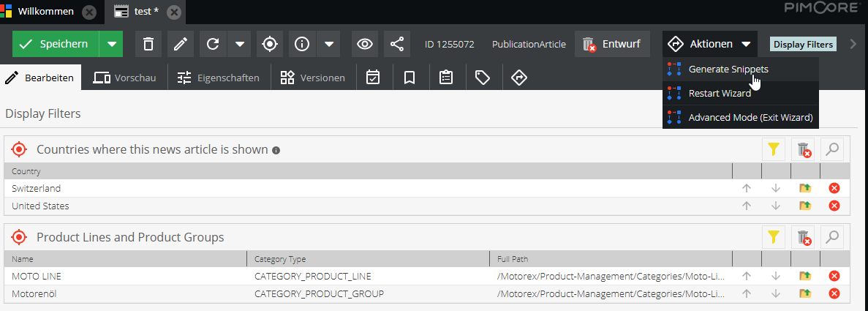868x311 pixels.
Task: Open the tags tab icon
Action: 483,78
